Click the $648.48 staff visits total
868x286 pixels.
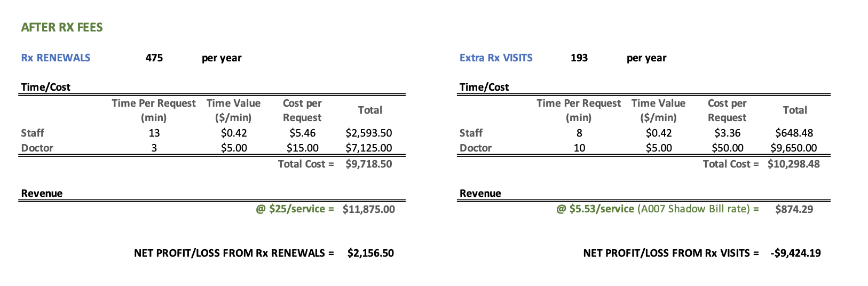794,133
